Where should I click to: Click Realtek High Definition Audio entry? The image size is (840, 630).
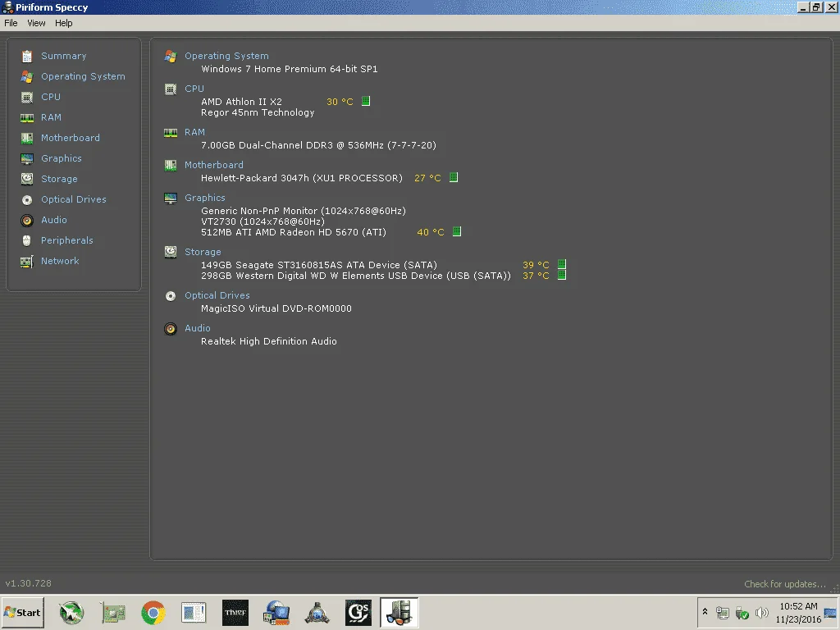269,341
